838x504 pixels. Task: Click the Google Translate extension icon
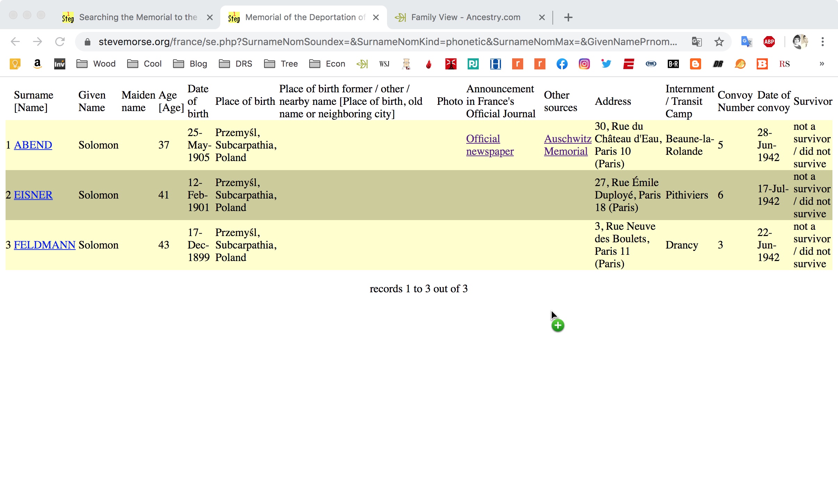(746, 42)
